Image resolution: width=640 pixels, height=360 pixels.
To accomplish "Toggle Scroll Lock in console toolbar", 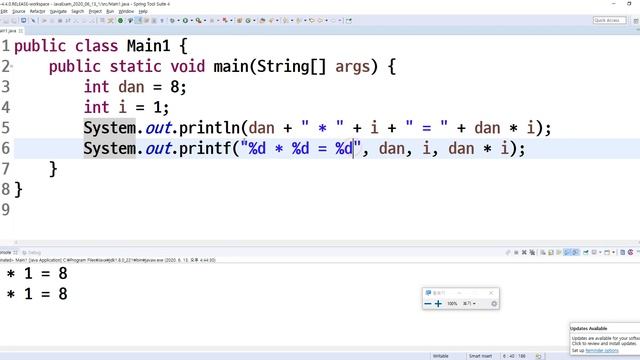I will click(551, 253).
